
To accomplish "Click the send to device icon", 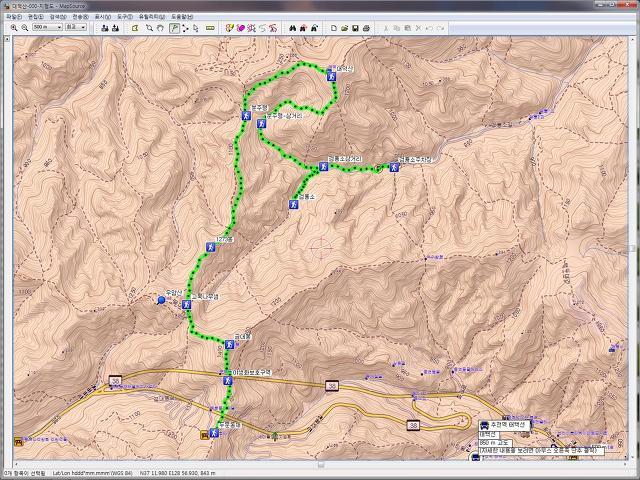I will coord(105,28).
